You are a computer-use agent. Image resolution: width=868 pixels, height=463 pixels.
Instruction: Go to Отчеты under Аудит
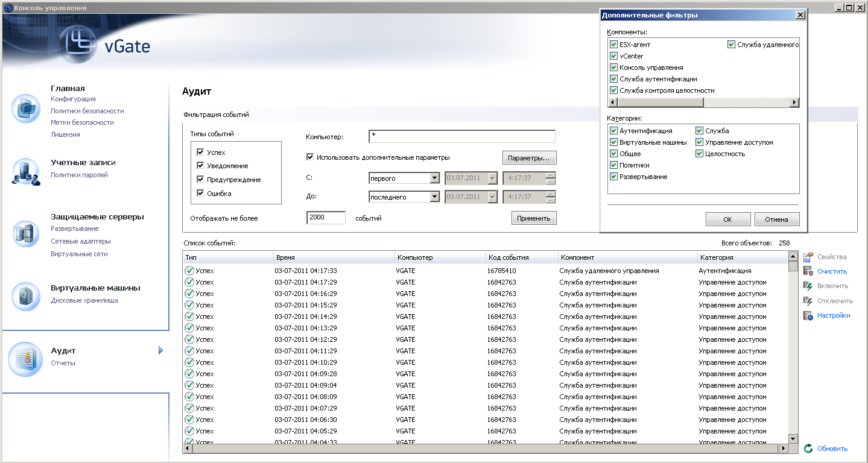[63, 363]
